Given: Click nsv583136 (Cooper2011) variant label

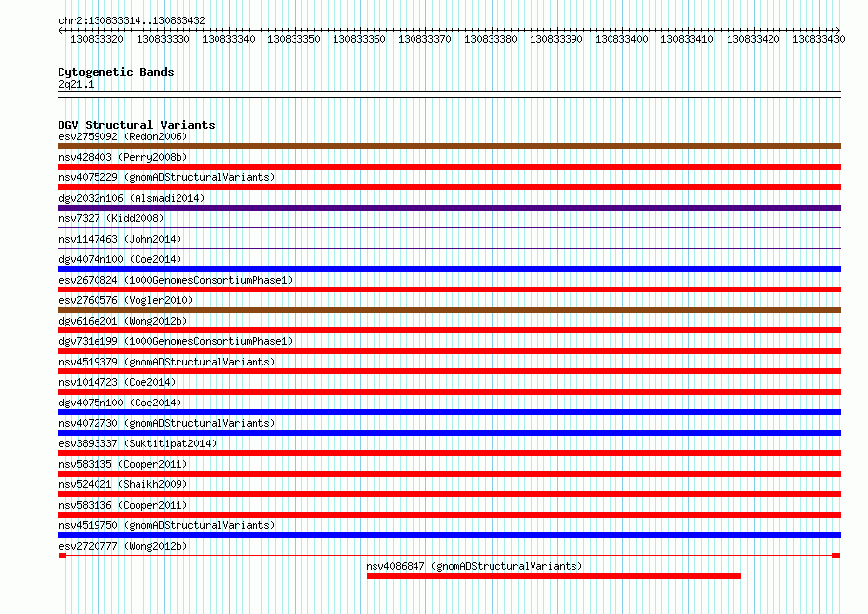Looking at the screenshot, I should (123, 505).
